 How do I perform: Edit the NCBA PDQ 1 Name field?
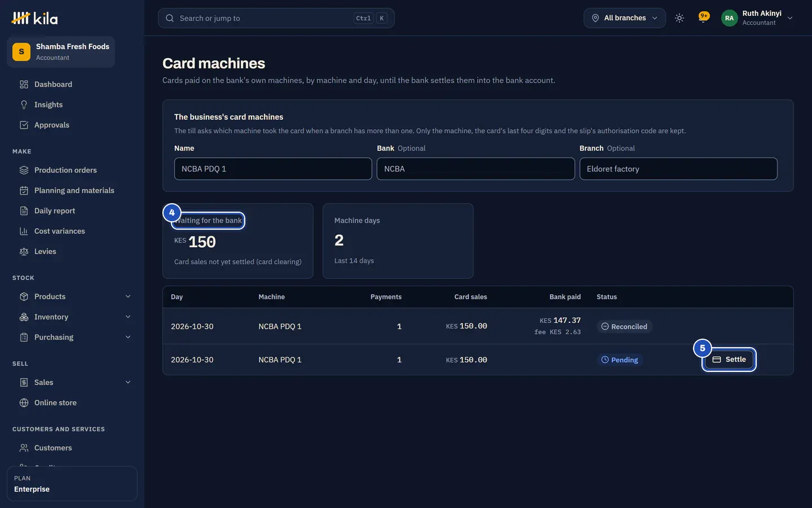[x=273, y=169]
